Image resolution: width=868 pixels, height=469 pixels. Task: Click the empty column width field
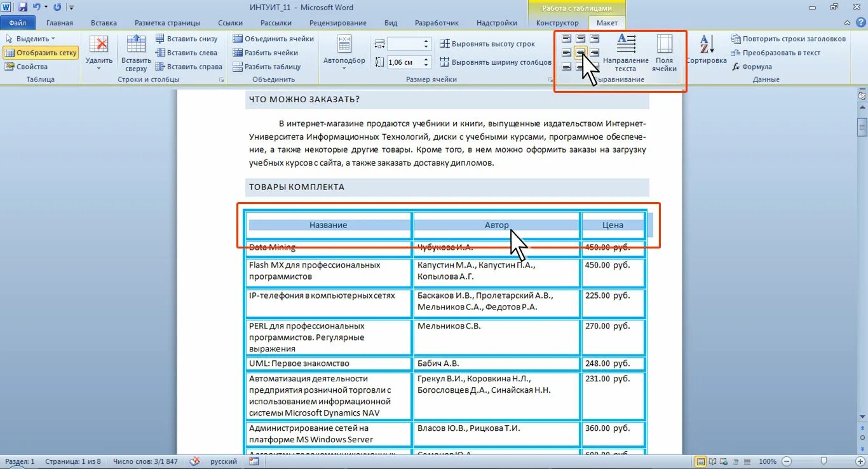click(x=404, y=44)
